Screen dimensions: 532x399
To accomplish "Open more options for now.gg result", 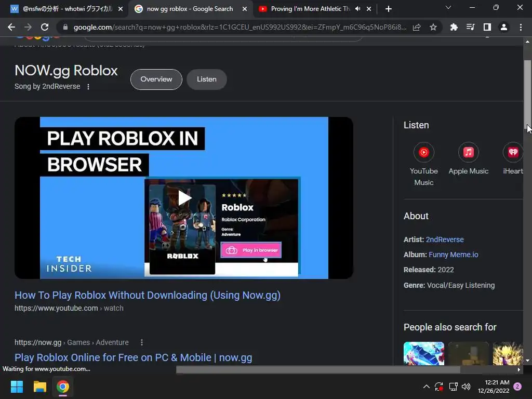I will pos(142,343).
